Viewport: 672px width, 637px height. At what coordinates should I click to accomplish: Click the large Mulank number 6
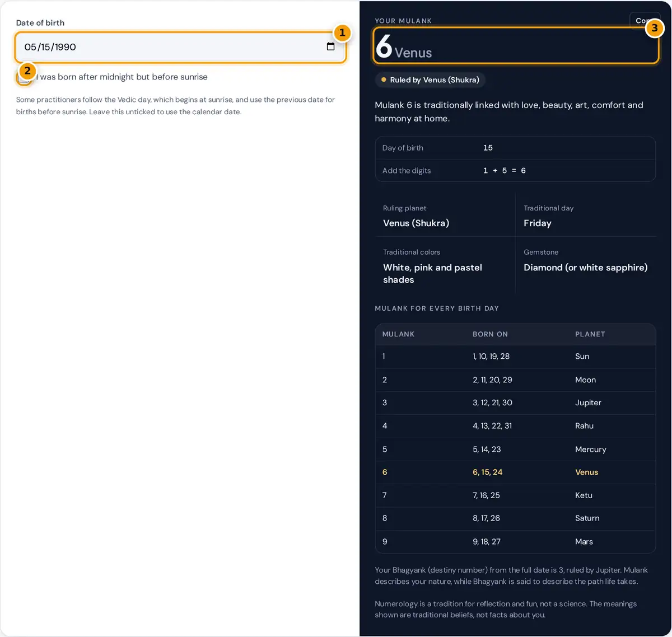pos(384,46)
